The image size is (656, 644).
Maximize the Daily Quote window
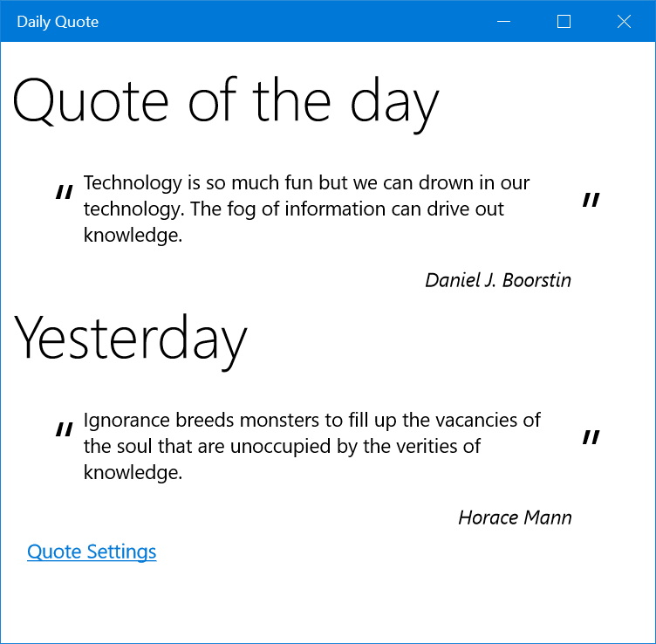coord(564,22)
